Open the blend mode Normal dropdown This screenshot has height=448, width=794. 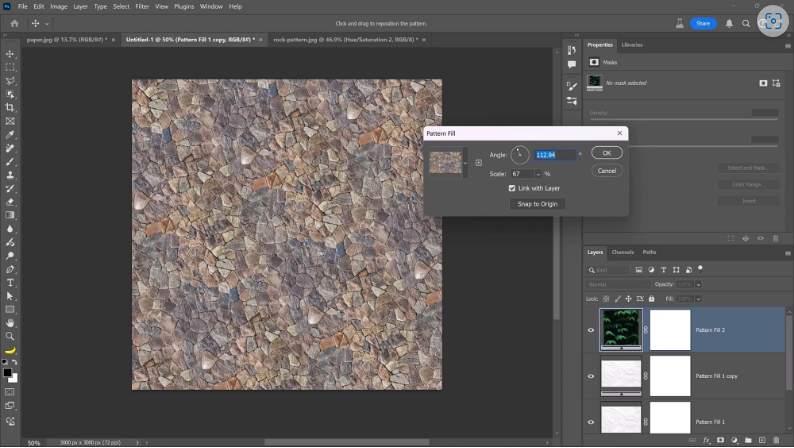point(618,284)
